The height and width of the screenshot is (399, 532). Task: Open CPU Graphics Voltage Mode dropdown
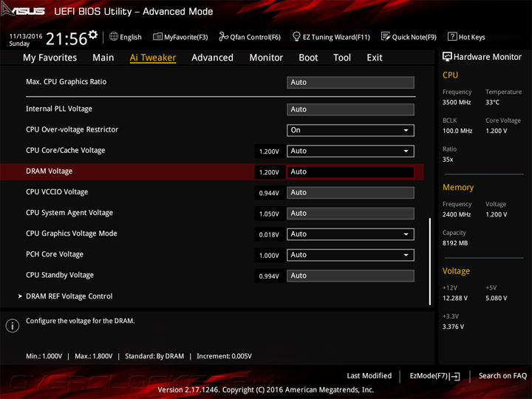point(350,234)
